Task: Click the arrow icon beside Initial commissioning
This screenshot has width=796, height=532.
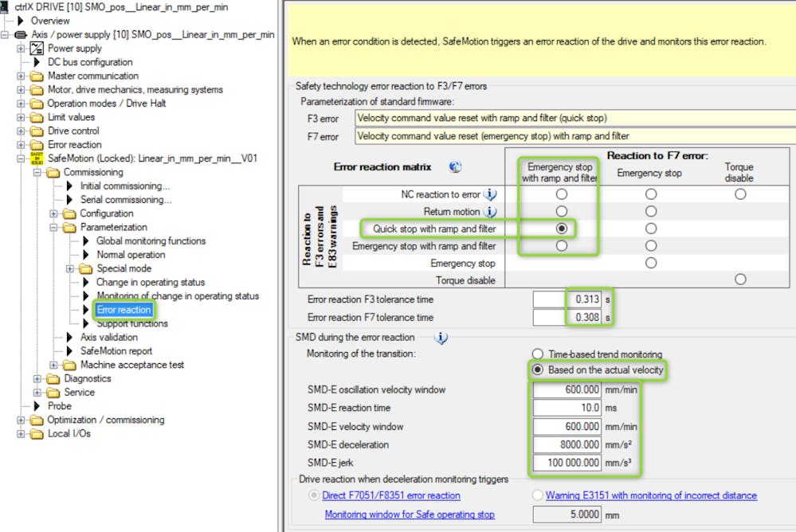Action: pyautogui.click(x=69, y=186)
